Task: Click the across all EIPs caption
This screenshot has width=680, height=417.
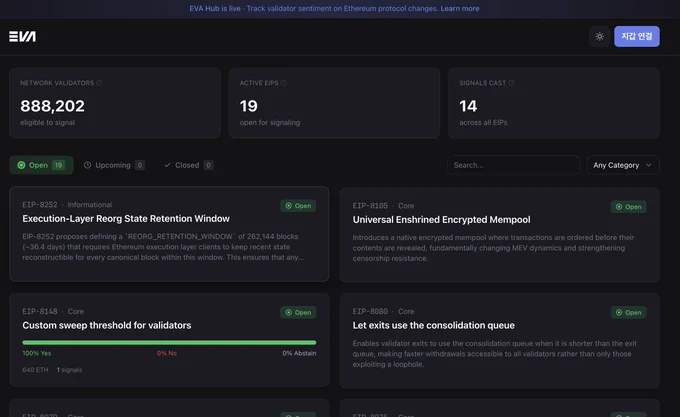Action: coord(483,123)
